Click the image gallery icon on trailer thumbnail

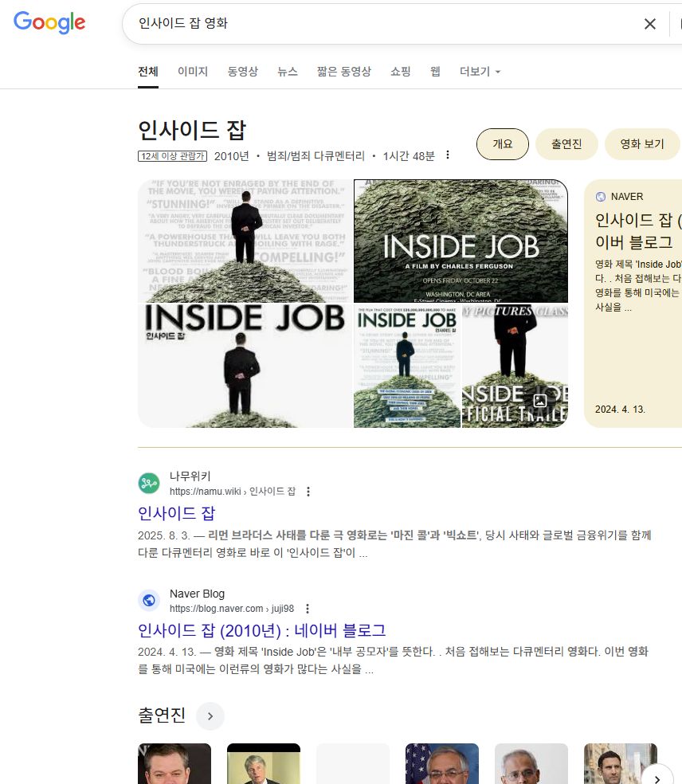(540, 401)
